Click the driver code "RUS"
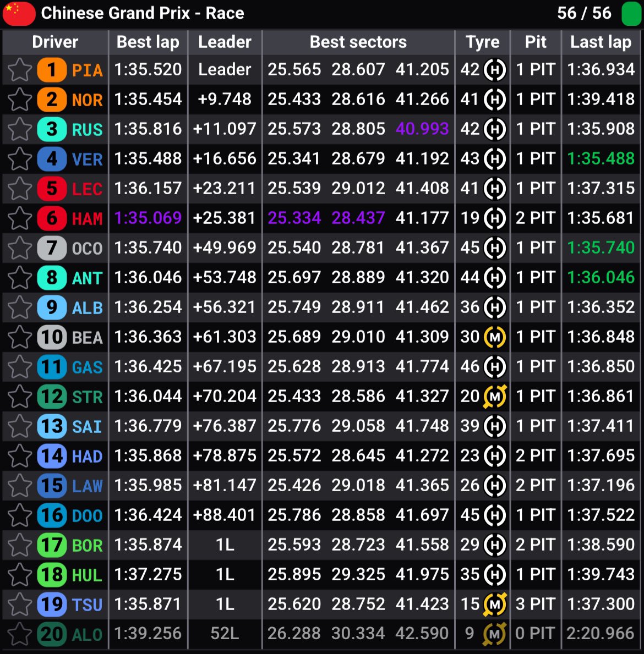Screen dimensions: 644x654 [87, 130]
